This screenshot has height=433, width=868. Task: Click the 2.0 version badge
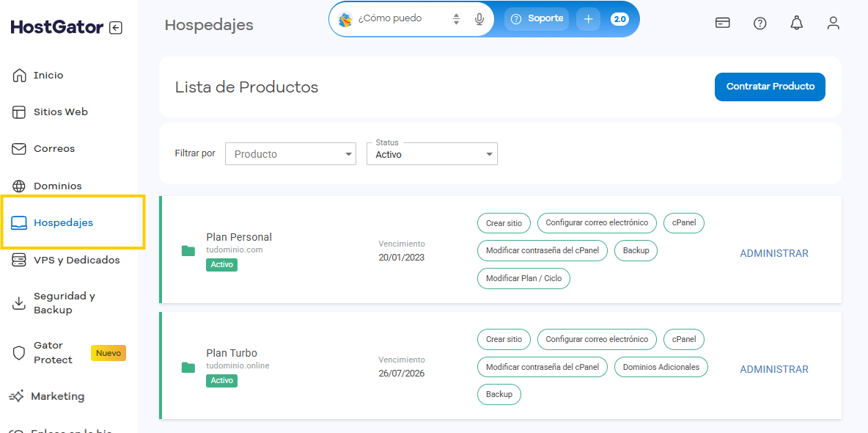click(619, 19)
